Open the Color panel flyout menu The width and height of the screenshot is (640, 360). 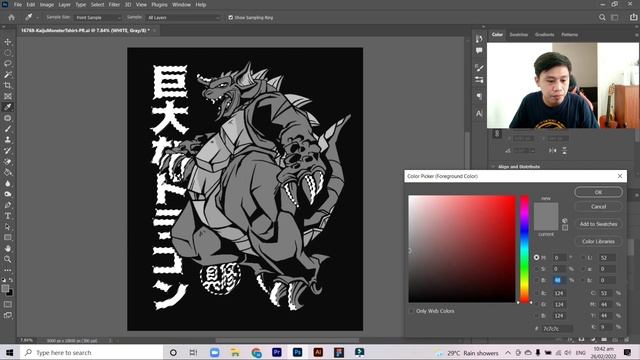tap(637, 35)
